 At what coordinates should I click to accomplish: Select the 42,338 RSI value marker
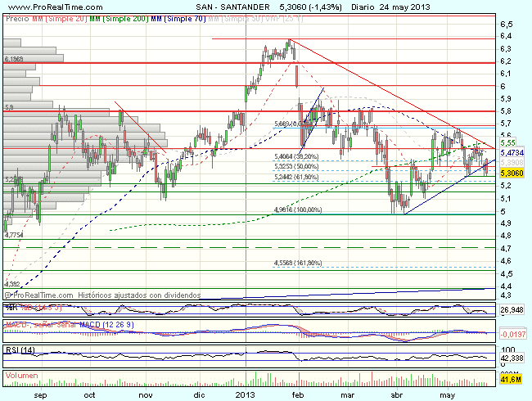point(512,357)
